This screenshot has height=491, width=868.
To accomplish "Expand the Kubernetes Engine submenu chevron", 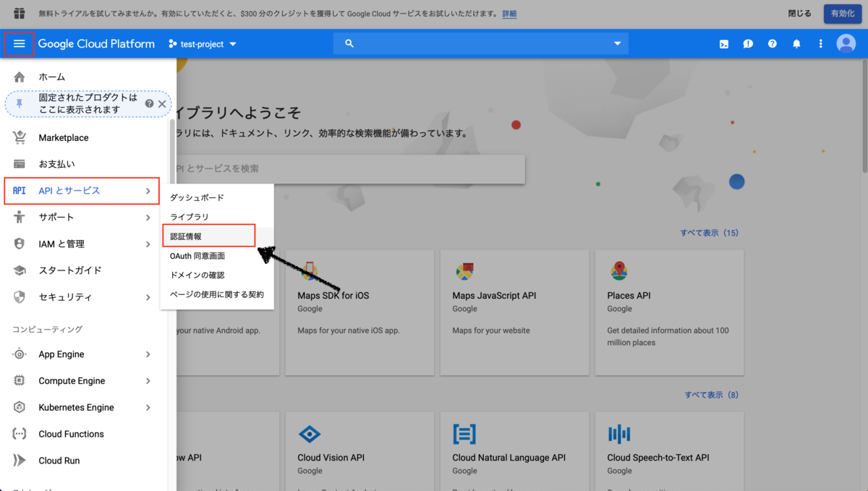I will point(148,407).
